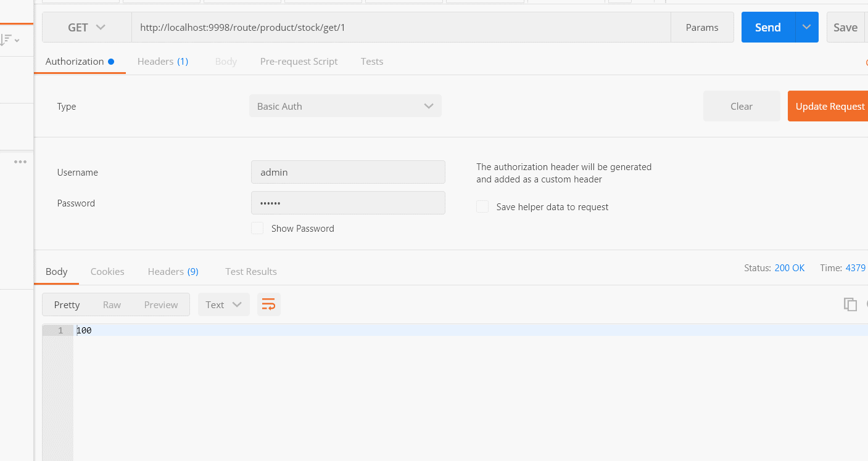The width and height of the screenshot is (868, 461).
Task: Click inside the Username field
Action: pos(348,172)
